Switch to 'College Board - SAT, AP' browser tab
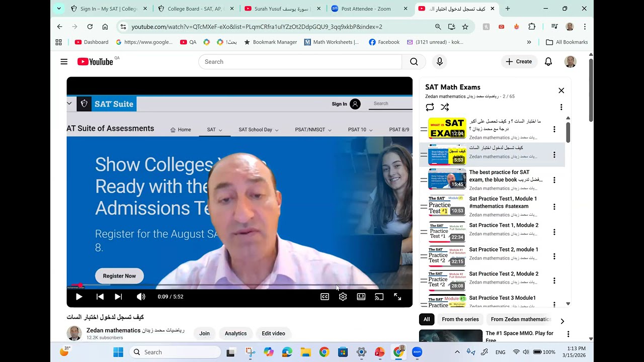644x362 pixels. pos(196,9)
